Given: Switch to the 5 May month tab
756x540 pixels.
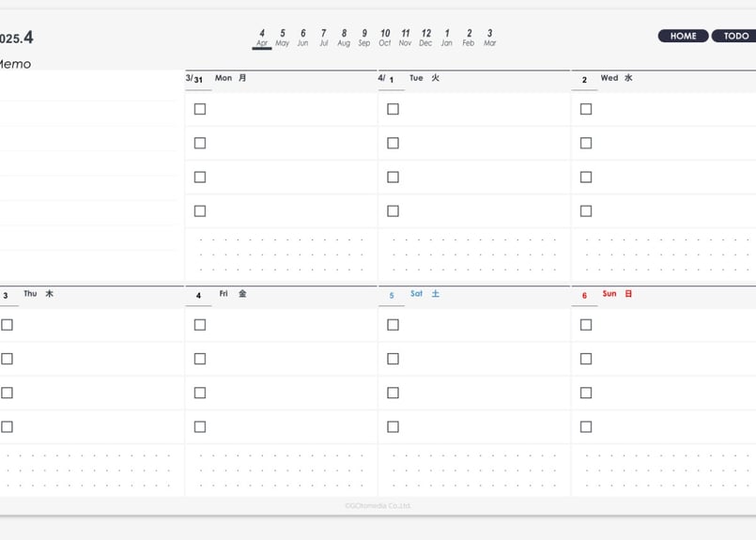Looking at the screenshot, I should click(x=282, y=38).
